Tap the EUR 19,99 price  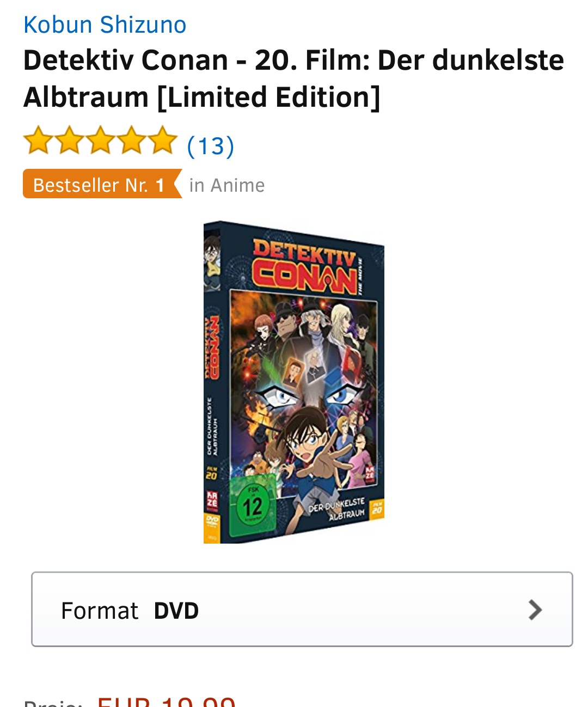click(x=167, y=702)
